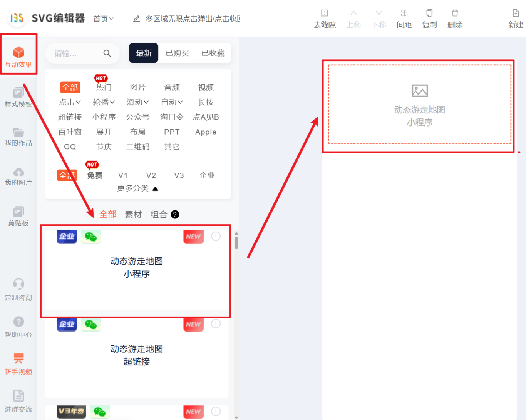
Task: Filter by 视频 category
Action: pos(206,87)
